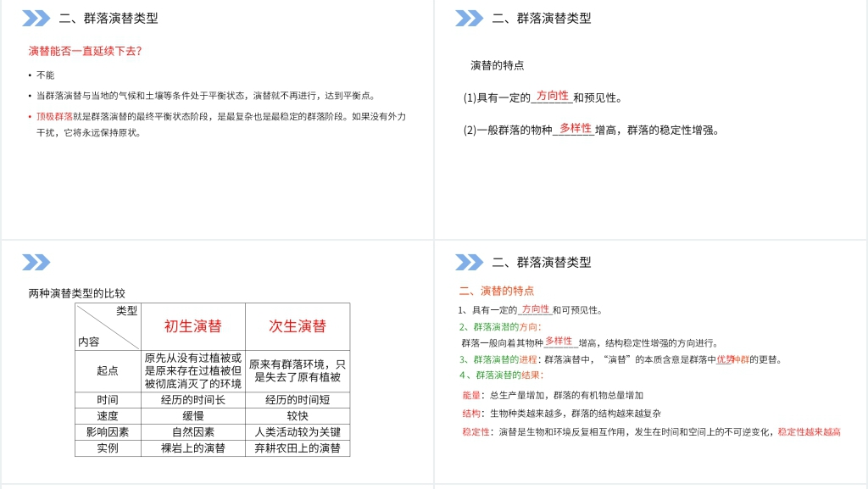Click the 经历的时间长 table cell
Image resolution: width=868 pixels, height=489 pixels.
click(192, 400)
